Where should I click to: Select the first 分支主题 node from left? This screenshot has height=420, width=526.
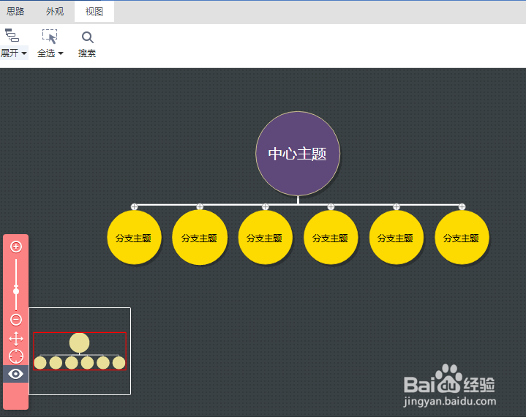[134, 238]
